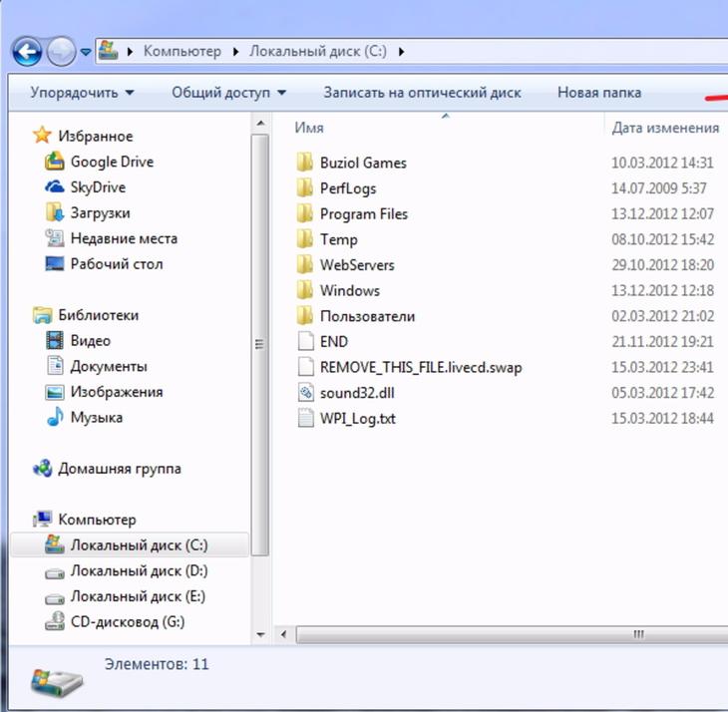Expand breadcrumb arrow after Локальный диск (C:)
The height and width of the screenshot is (712, 728).
coord(402,52)
